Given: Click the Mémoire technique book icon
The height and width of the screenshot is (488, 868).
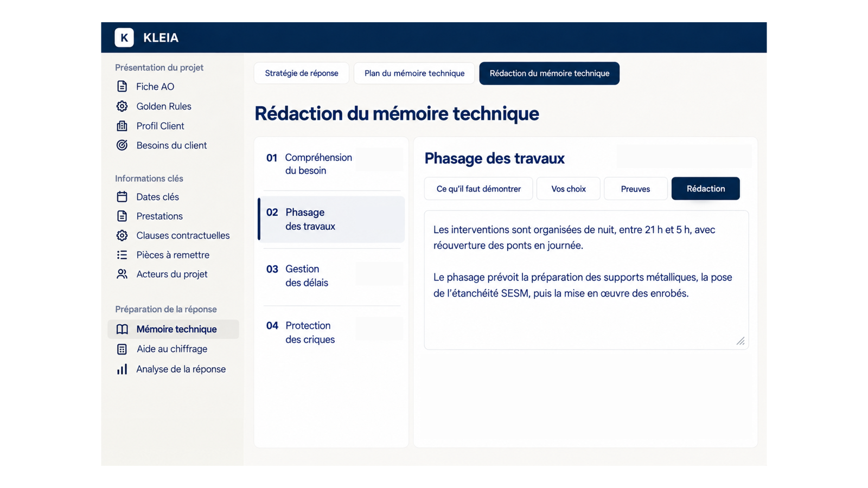Looking at the screenshot, I should (x=122, y=329).
